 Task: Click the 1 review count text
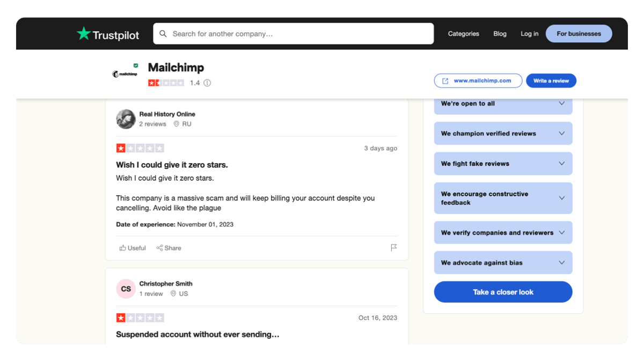(x=151, y=294)
